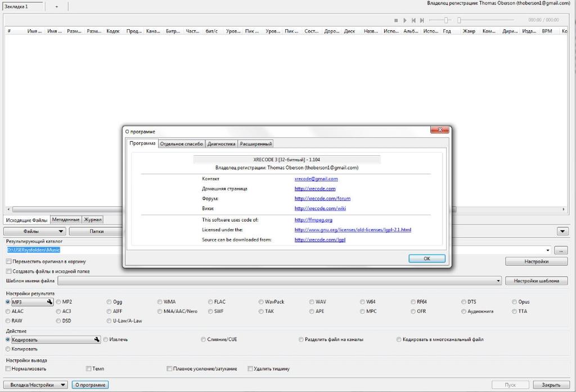Open the xrecode.com/lgpl source link
Viewport: 576px width, 392px height.
tap(320, 240)
